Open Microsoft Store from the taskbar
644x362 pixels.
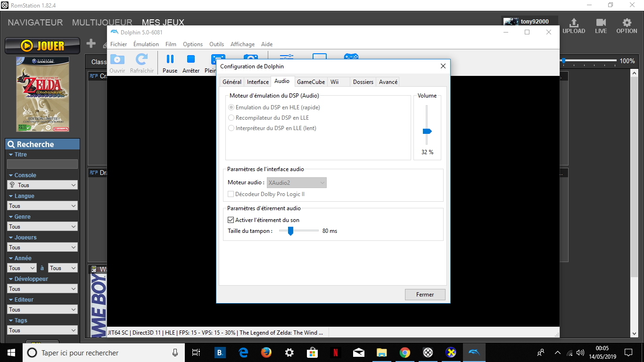click(313, 353)
